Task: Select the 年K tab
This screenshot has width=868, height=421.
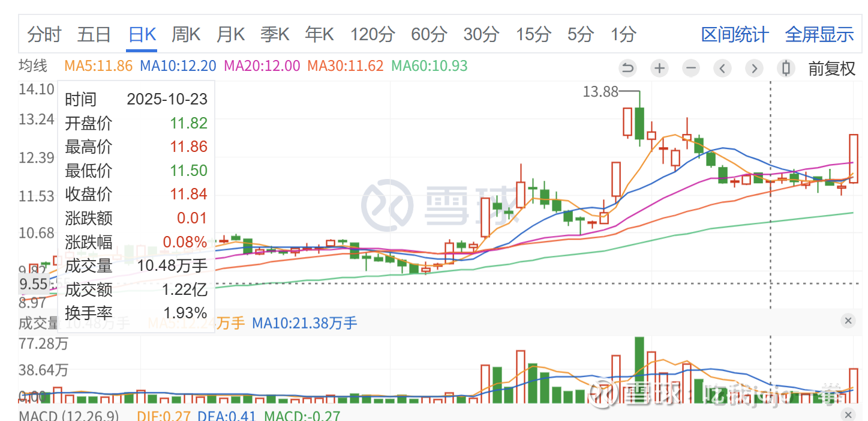Action: pos(319,34)
